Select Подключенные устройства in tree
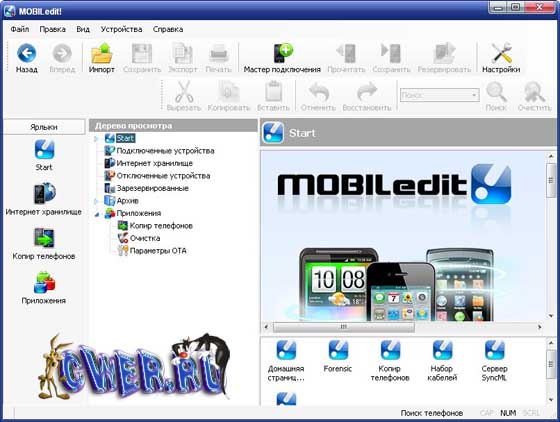560x422 pixels. (x=165, y=151)
